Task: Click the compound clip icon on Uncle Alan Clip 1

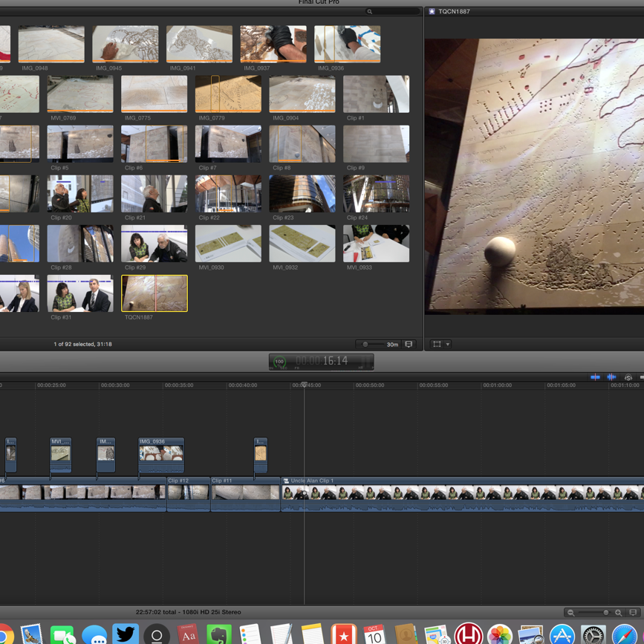Action: [x=286, y=481]
